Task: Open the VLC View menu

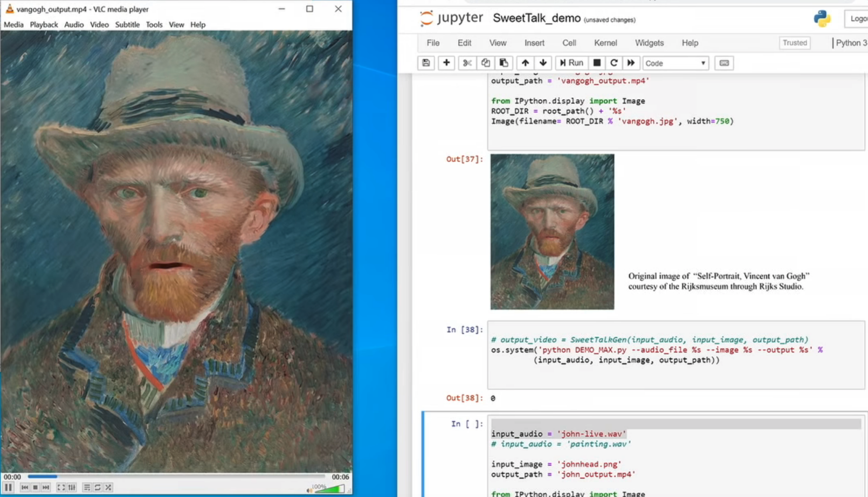Action: [x=176, y=25]
